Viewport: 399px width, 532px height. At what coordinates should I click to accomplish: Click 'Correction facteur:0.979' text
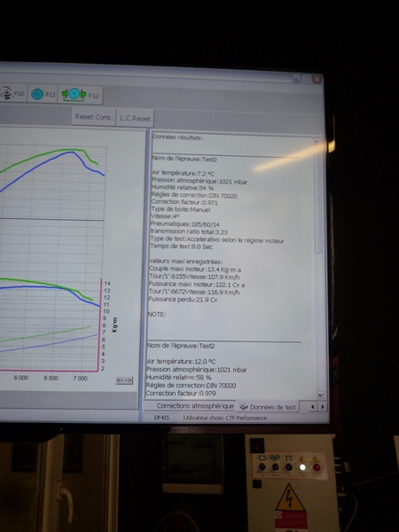(x=181, y=393)
